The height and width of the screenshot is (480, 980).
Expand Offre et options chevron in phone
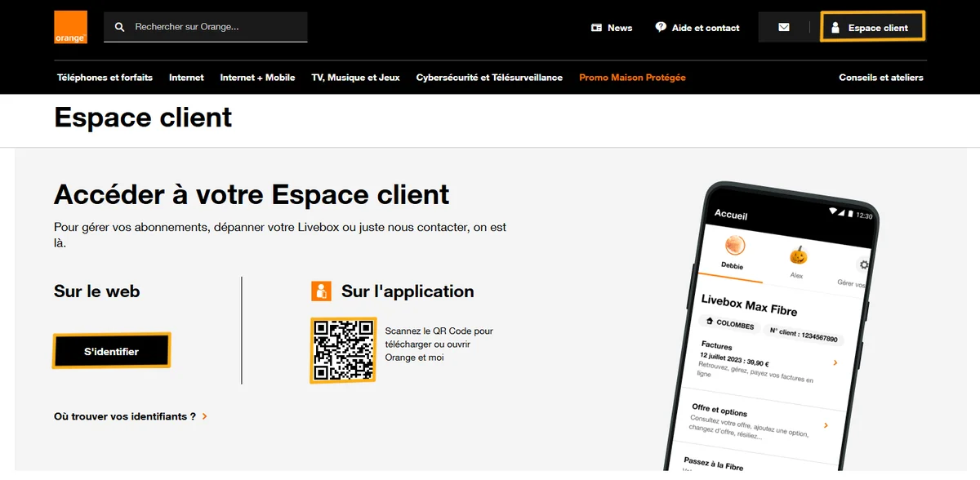click(826, 425)
